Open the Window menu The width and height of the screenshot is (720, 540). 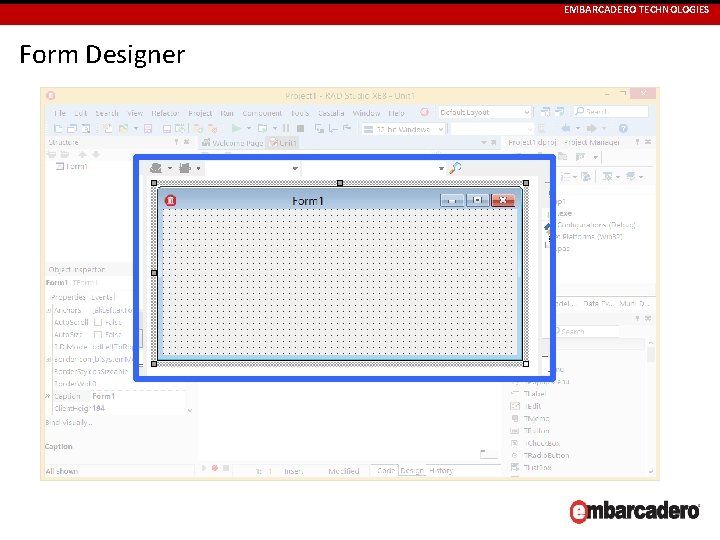point(366,113)
